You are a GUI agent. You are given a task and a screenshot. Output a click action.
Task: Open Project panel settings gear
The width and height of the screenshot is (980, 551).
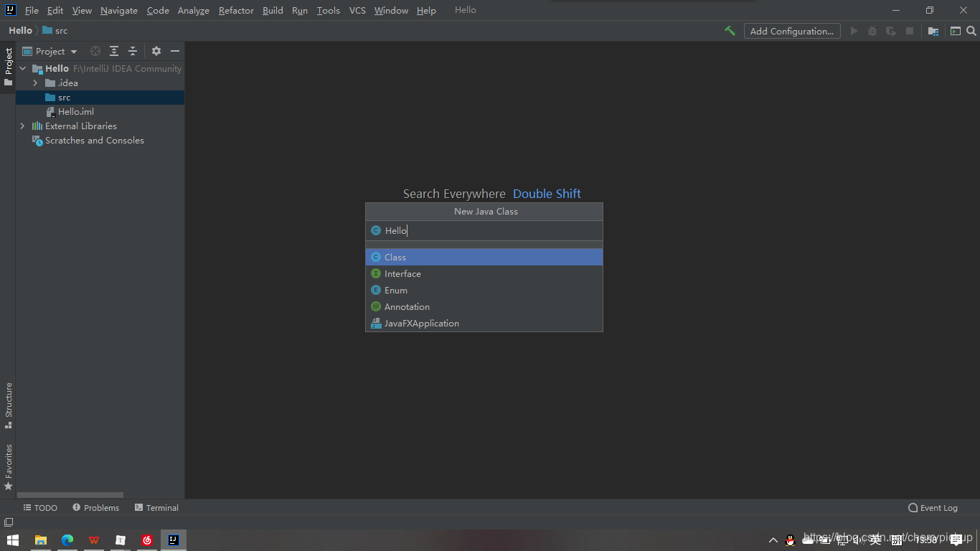[156, 51]
